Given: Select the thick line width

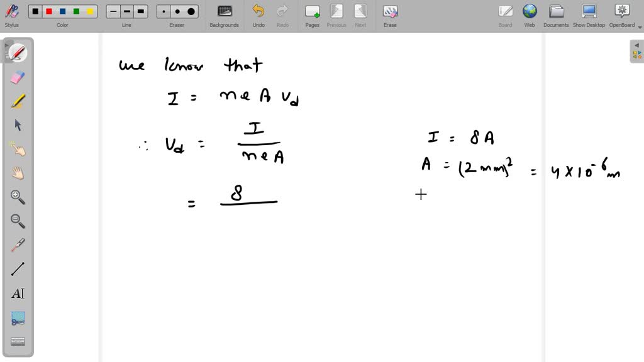Looking at the screenshot, I should click(140, 11).
